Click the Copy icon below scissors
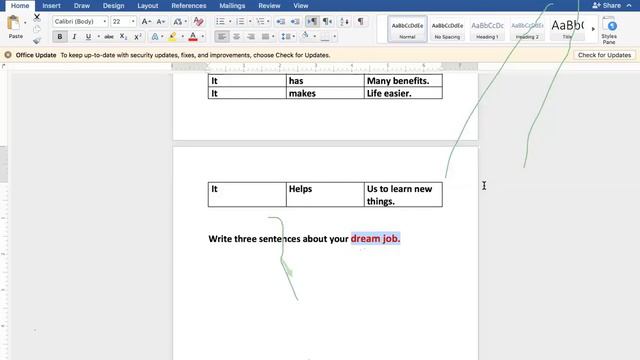 point(37,29)
